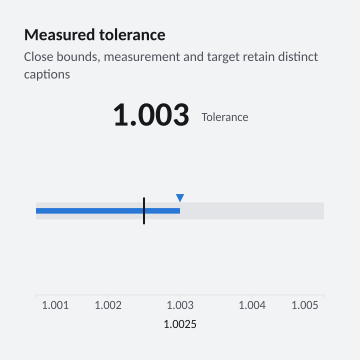The width and height of the screenshot is (360, 360).
Task: Click the Measured tolerance title
Action: (95, 35)
